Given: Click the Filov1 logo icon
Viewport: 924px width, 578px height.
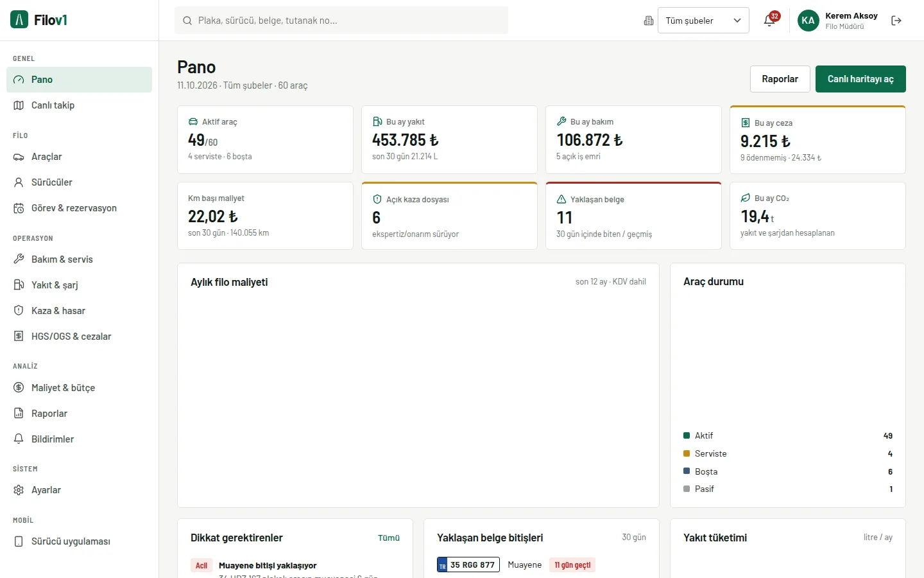Looking at the screenshot, I should (19, 20).
